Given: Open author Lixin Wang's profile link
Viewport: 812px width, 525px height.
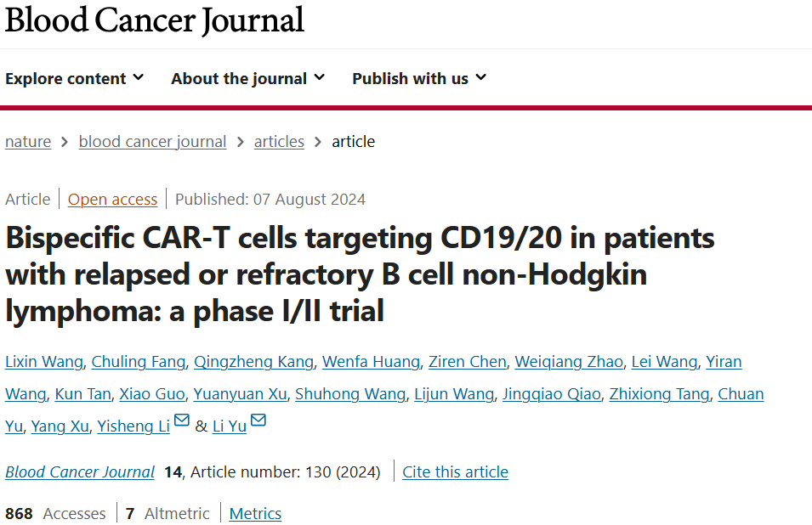Looking at the screenshot, I should 44,362.
